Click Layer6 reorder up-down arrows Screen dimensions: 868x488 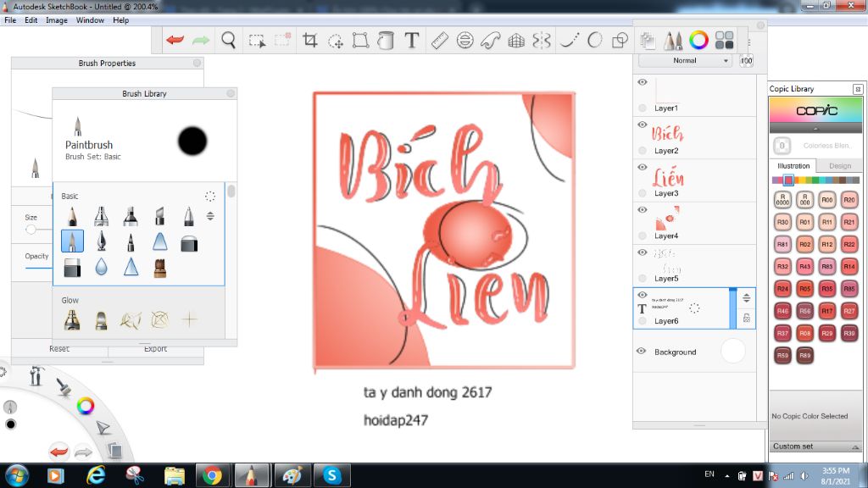pyautogui.click(x=746, y=298)
